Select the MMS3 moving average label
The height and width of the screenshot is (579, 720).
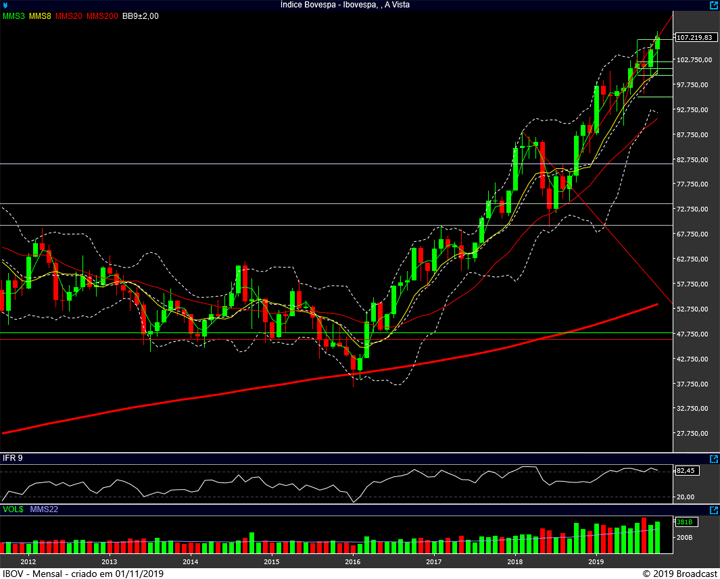click(14, 17)
